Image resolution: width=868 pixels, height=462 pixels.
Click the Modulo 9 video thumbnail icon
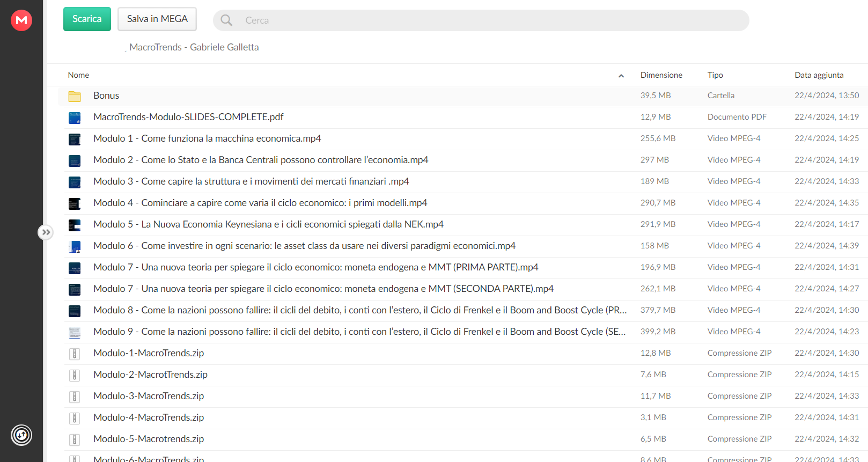point(75,332)
